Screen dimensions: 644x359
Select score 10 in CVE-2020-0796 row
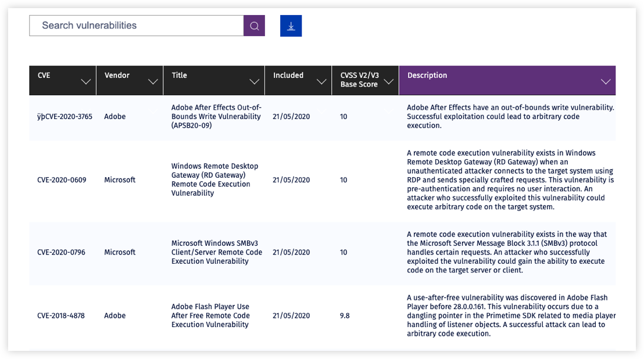344,252
